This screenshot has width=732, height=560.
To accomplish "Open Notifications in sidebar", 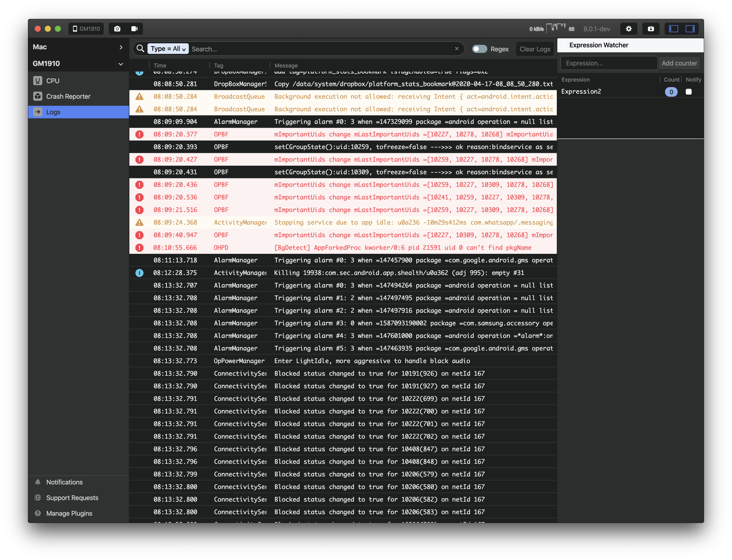I will 78,482.
